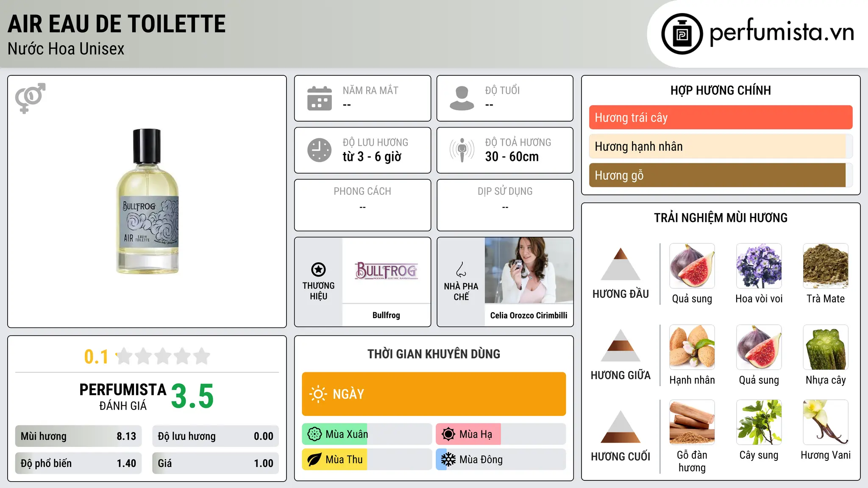This screenshot has height=488, width=868.
Task: Click the ĐỘ TUỔI label
Action: [x=502, y=90]
